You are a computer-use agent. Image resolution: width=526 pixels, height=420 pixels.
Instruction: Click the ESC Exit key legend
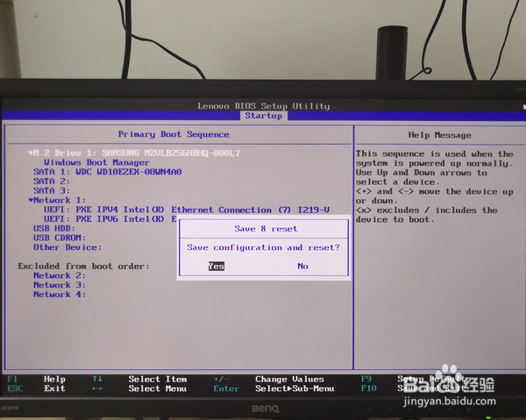tap(36, 388)
